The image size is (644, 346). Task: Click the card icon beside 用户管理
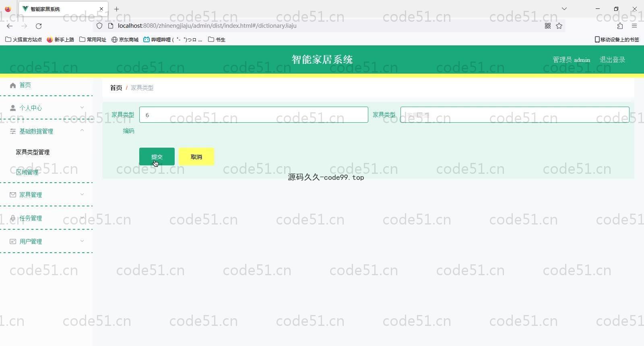[x=13, y=242]
